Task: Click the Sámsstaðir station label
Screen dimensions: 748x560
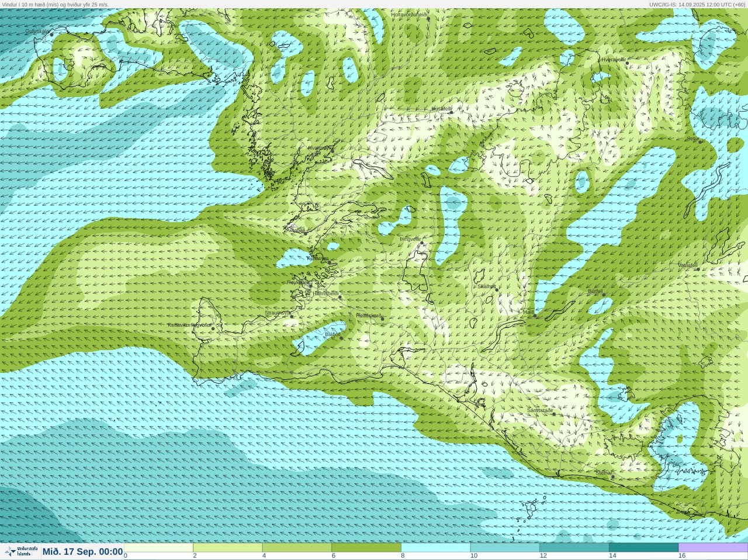Action: pyautogui.click(x=540, y=410)
